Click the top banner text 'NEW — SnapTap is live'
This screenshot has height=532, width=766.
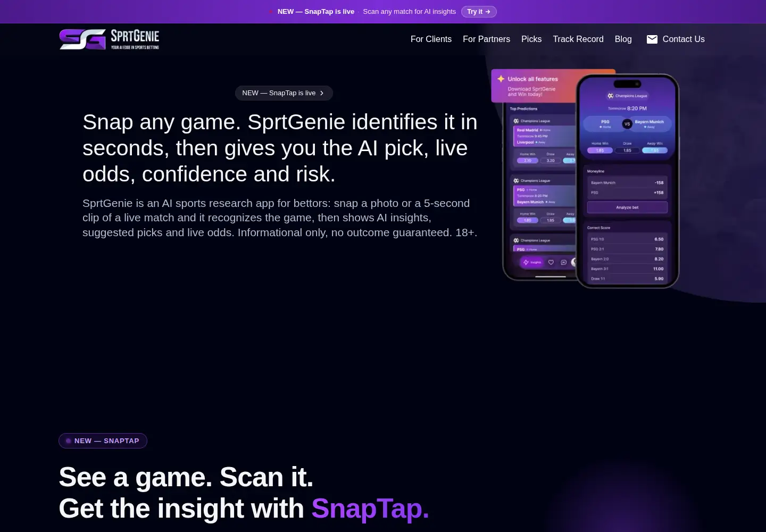316,12
